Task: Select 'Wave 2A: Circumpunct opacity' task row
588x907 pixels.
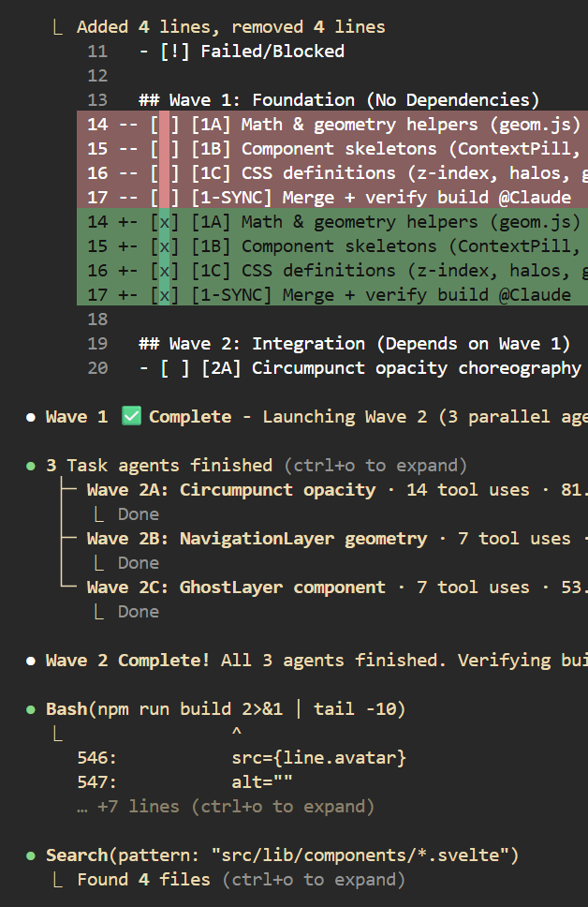Action: (337, 490)
